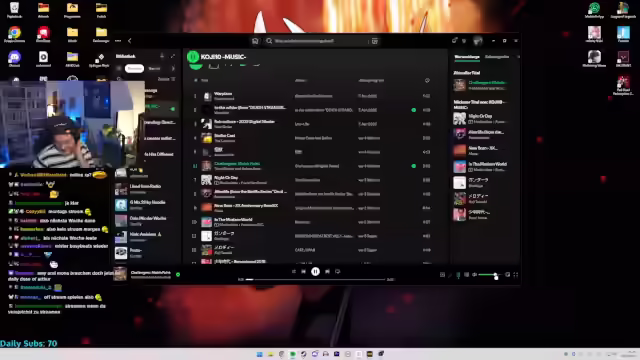Play the track Stella Cast in the playlist
This screenshot has width=640, height=360.
pyautogui.click(x=314, y=138)
